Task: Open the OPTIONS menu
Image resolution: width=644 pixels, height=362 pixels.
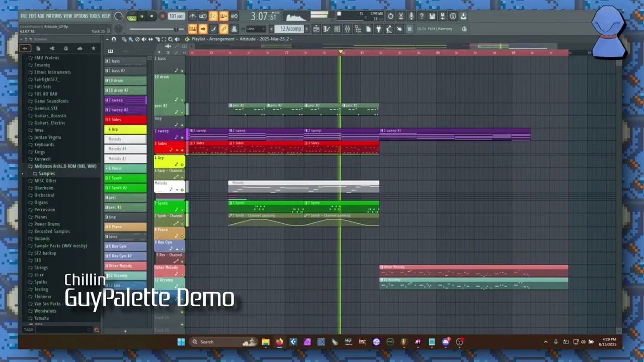Action: (80, 16)
